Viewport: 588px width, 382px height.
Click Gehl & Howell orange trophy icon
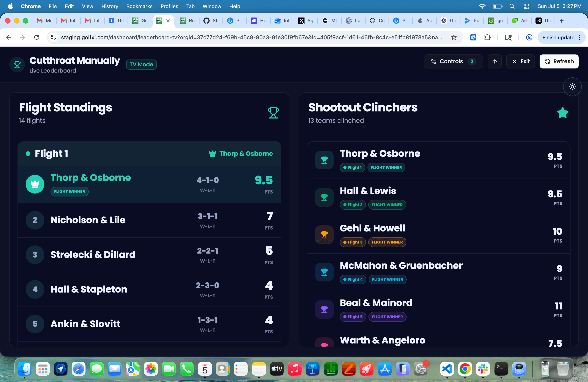324,235
